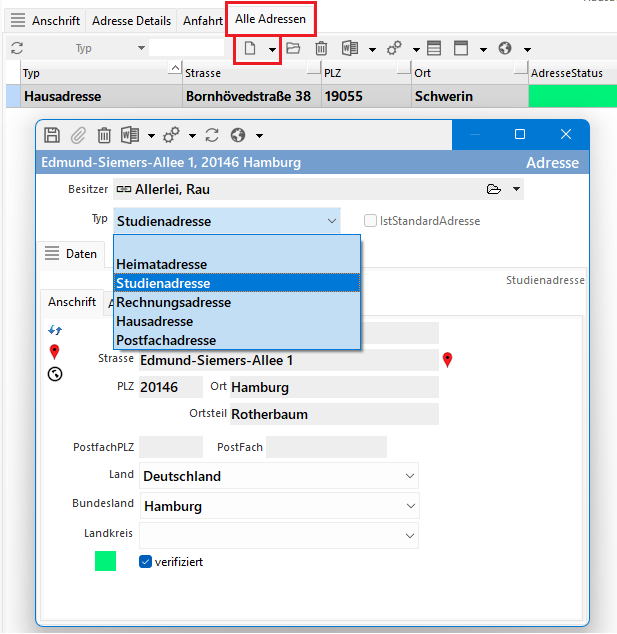Expand the Land dropdown showing Deutschland
617x634 pixels.
[409, 476]
